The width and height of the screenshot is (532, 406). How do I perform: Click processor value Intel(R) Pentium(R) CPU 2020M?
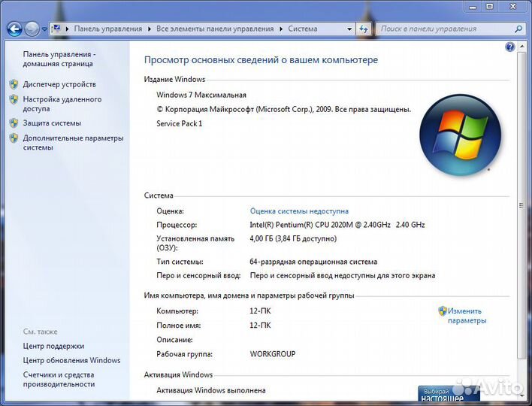click(337, 225)
